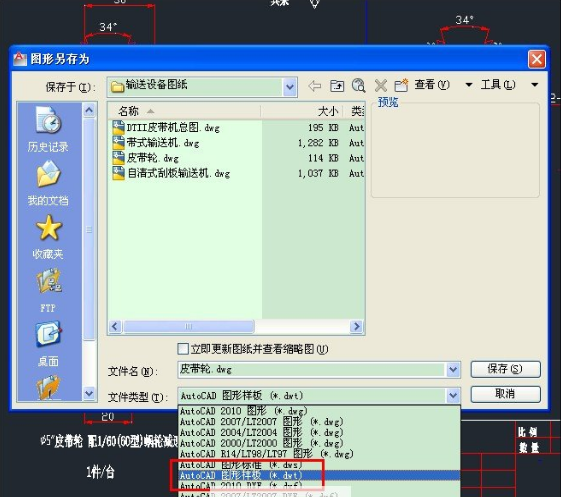Select file icon of 皮带轮.dwg
561x497 pixels.
coord(118,158)
